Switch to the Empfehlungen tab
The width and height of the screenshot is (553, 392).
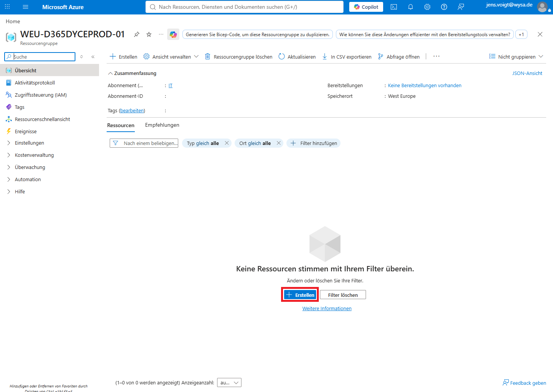click(x=162, y=125)
